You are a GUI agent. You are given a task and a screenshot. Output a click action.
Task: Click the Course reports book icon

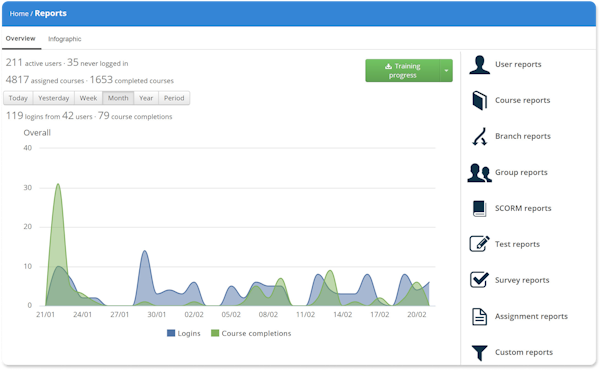coord(479,101)
